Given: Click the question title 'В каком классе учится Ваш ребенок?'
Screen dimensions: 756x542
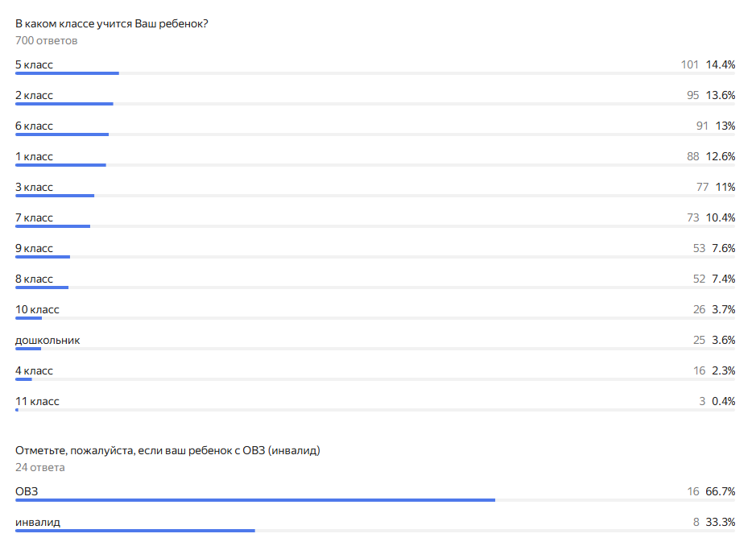Looking at the screenshot, I should pyautogui.click(x=112, y=23).
